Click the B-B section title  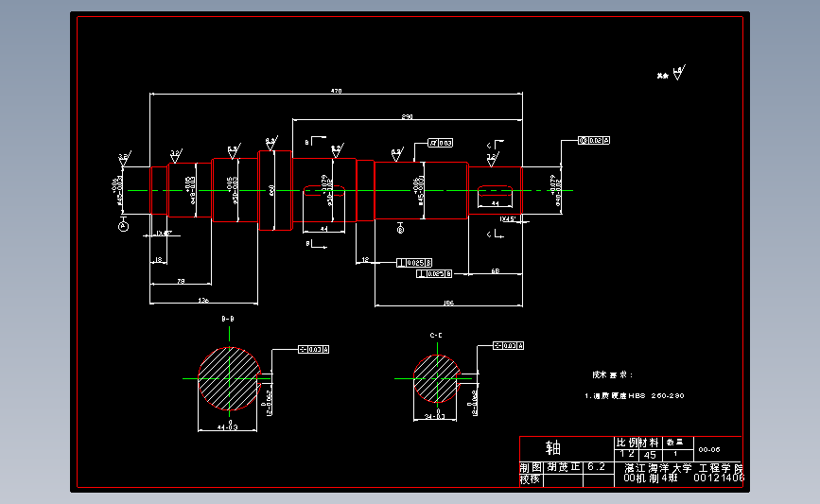pos(228,319)
